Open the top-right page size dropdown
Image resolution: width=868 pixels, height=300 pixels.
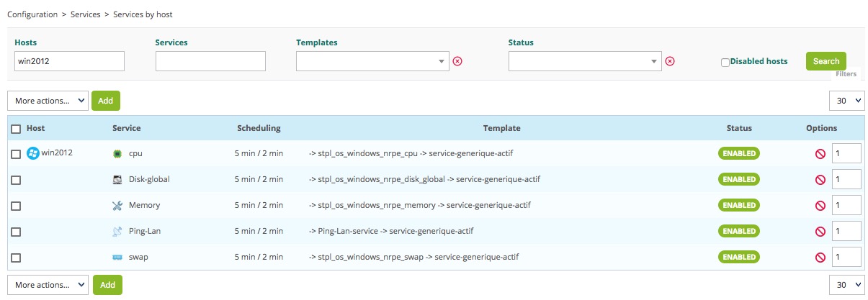point(846,101)
